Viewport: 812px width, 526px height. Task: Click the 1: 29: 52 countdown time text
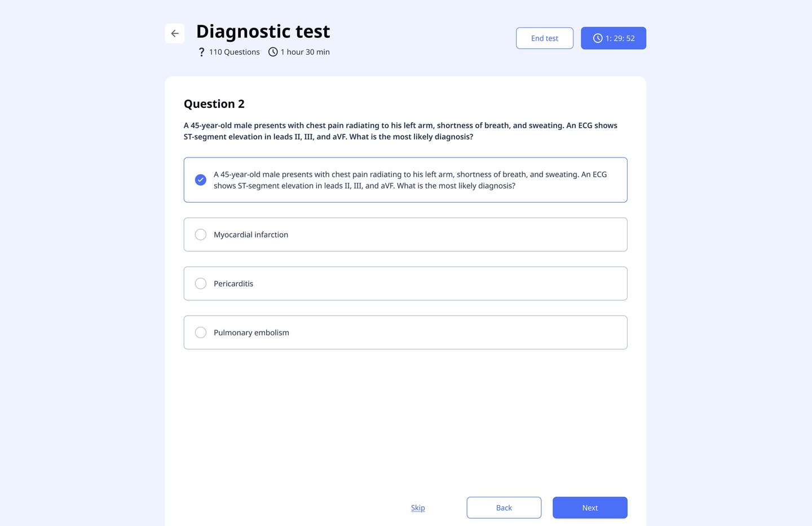point(620,38)
